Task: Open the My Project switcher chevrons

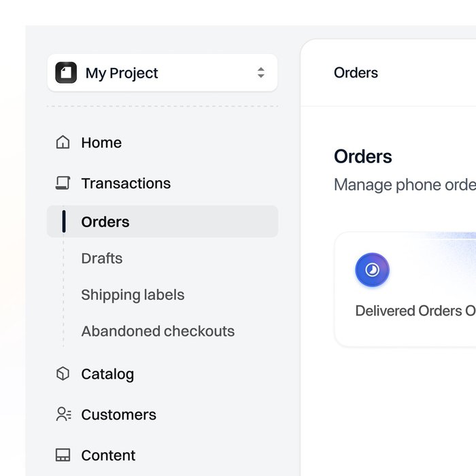Action: [x=260, y=73]
